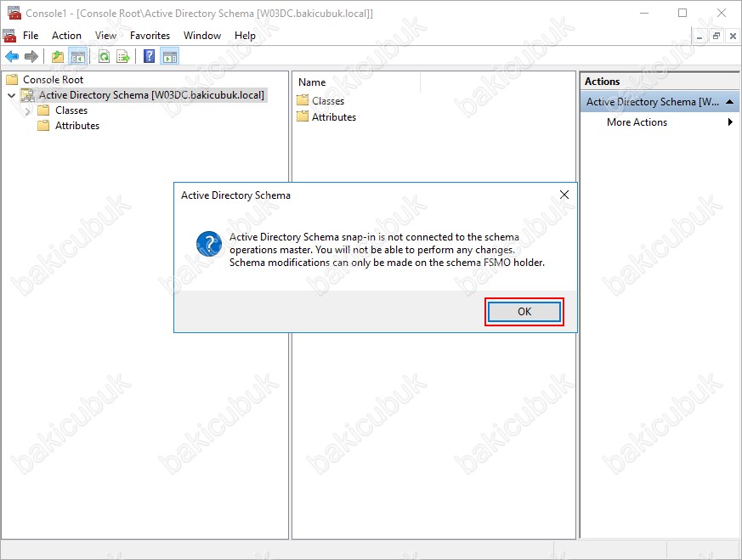Select Active Directory Schema [W03DC.bakicubuk.local] tree item
This screenshot has height=560, width=742.
(x=151, y=95)
